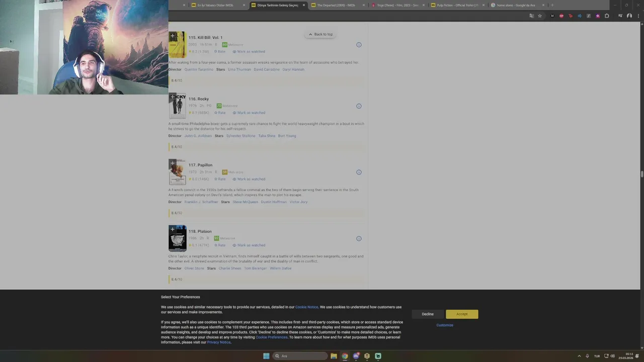Rate the movie Rocky
644x362 pixels.
click(x=220, y=113)
